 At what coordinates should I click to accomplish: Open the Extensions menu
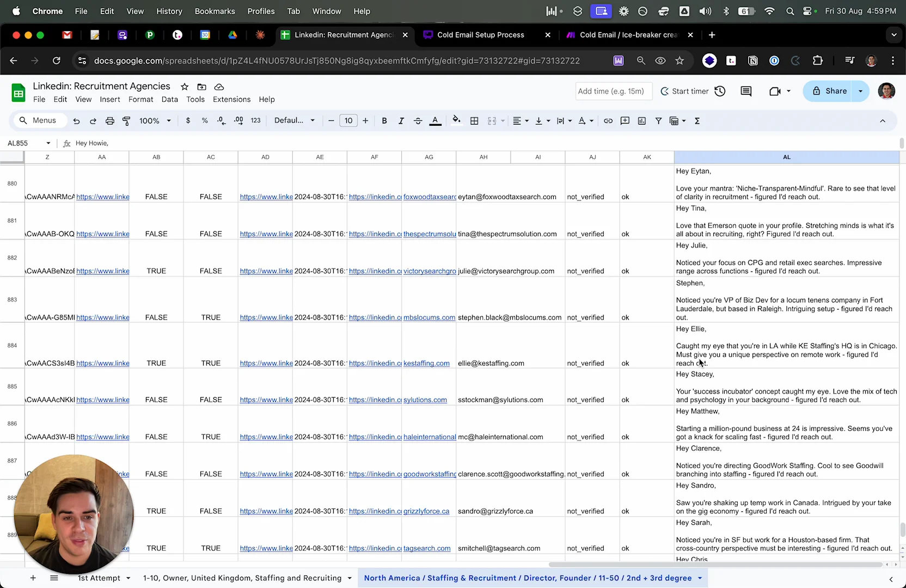coord(231,100)
